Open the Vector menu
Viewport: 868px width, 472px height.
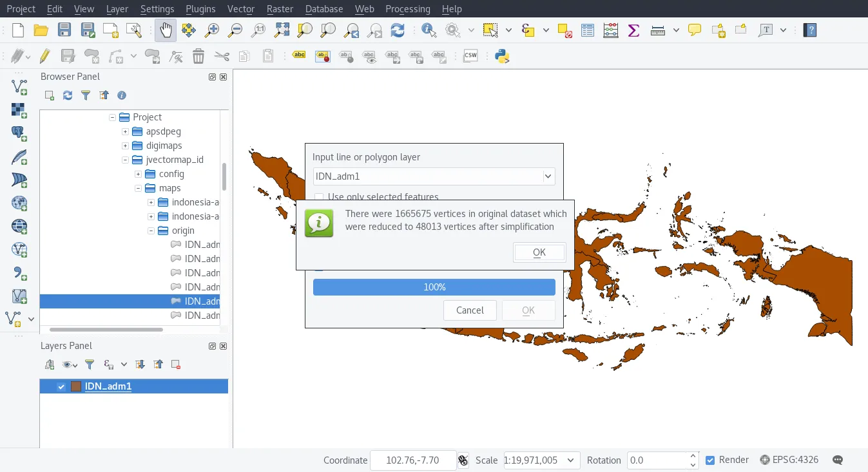[240, 9]
